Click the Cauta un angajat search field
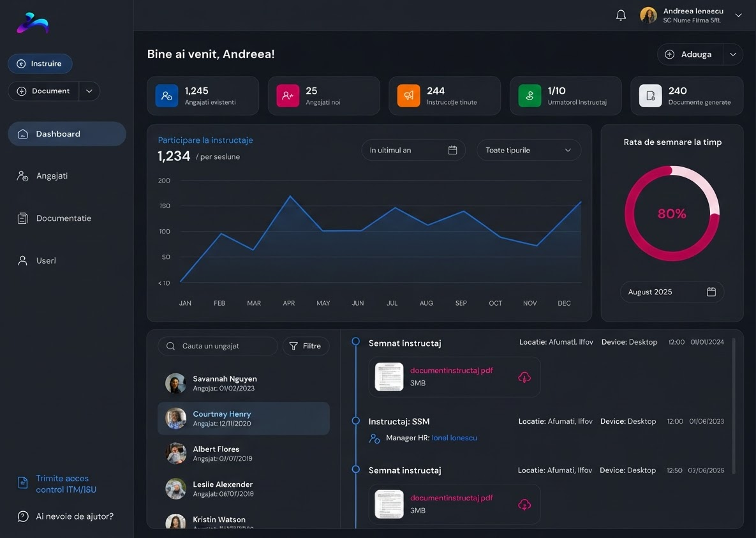Screen dimensions: 756x538 218,346
